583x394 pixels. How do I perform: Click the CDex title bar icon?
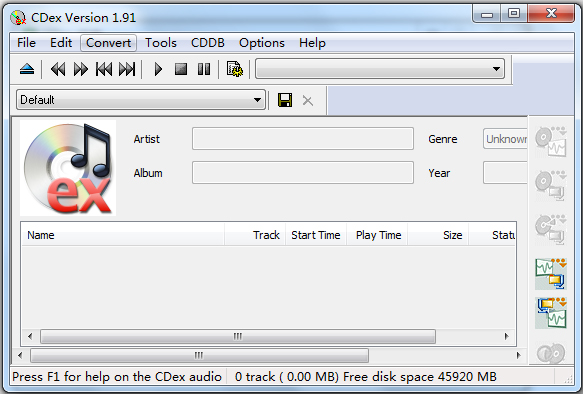18,17
